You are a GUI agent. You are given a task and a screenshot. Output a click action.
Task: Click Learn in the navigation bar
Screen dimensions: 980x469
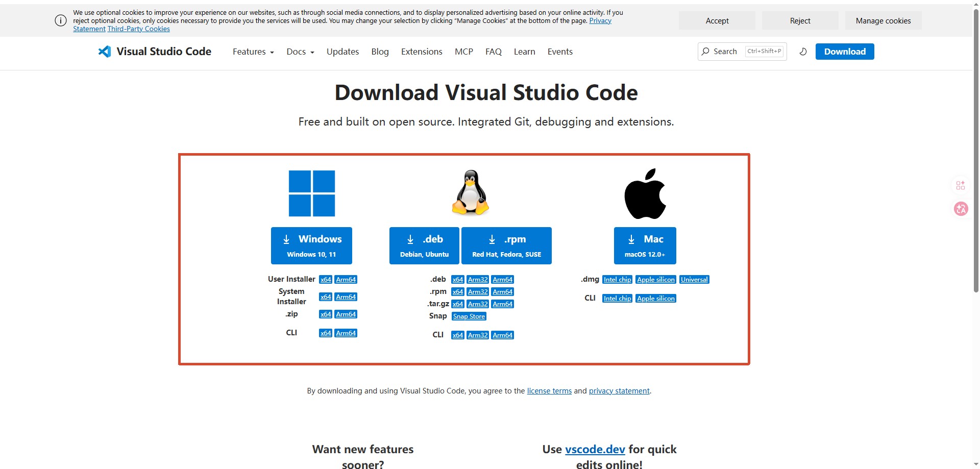pyautogui.click(x=525, y=52)
